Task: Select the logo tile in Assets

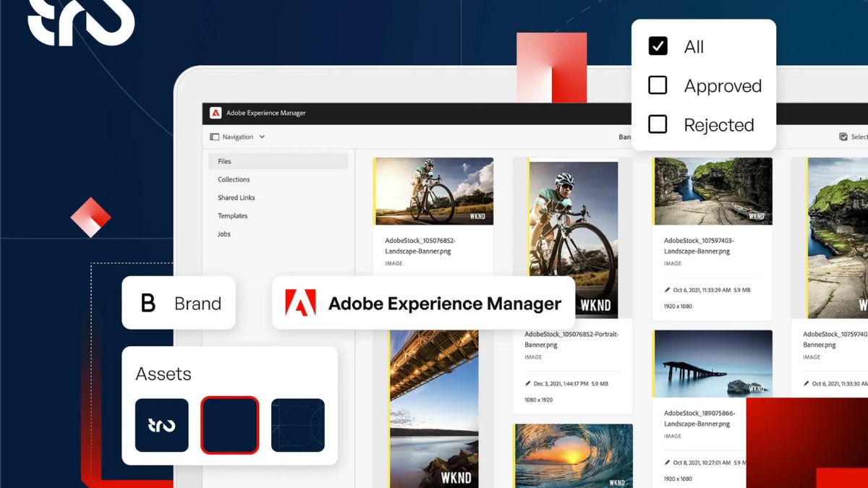Action: (x=162, y=425)
